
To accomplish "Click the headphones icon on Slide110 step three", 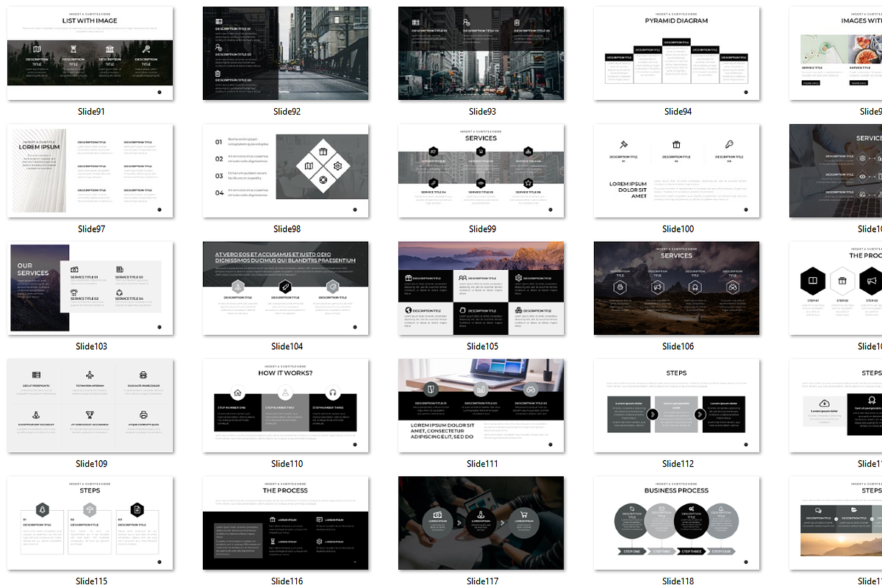I will 332,392.
